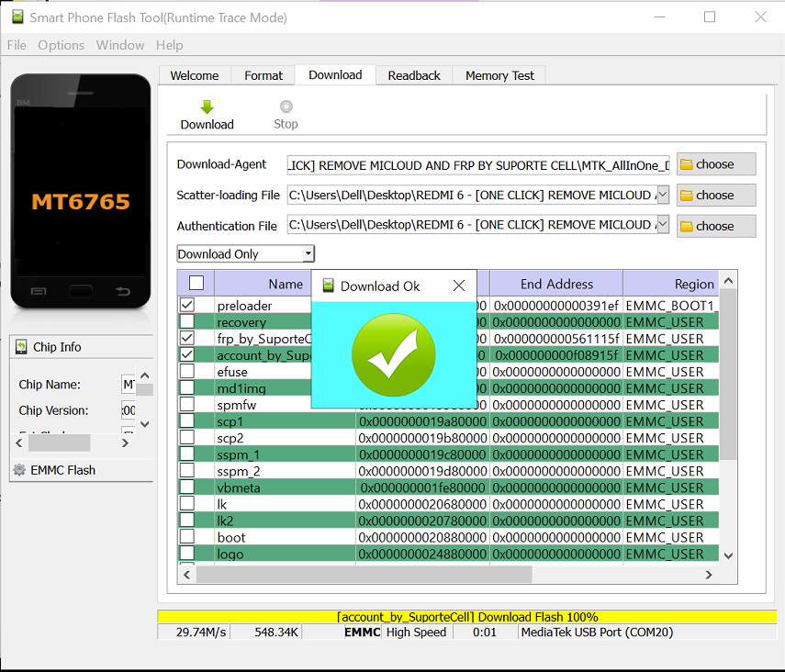Open the Download Only mode dropdown
The height and width of the screenshot is (672, 785).
308,254
